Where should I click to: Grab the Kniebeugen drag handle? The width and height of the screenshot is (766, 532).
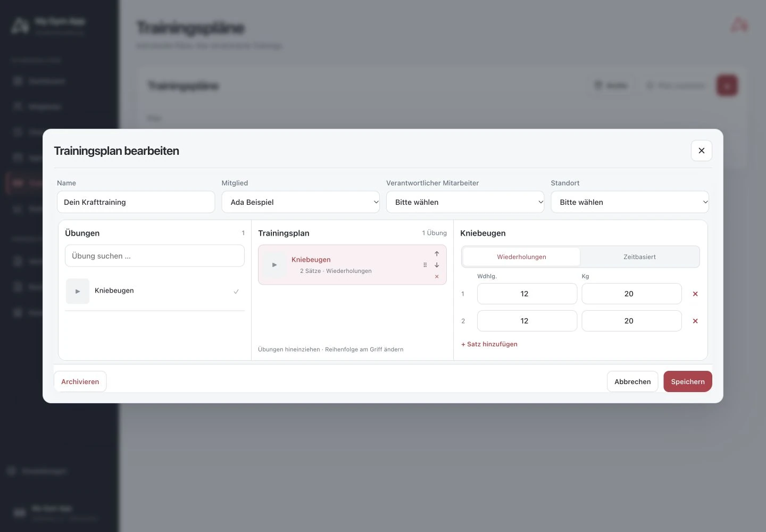tap(425, 265)
